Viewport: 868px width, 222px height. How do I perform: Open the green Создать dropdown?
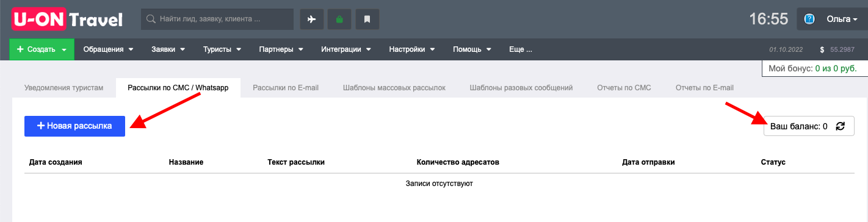(42, 49)
